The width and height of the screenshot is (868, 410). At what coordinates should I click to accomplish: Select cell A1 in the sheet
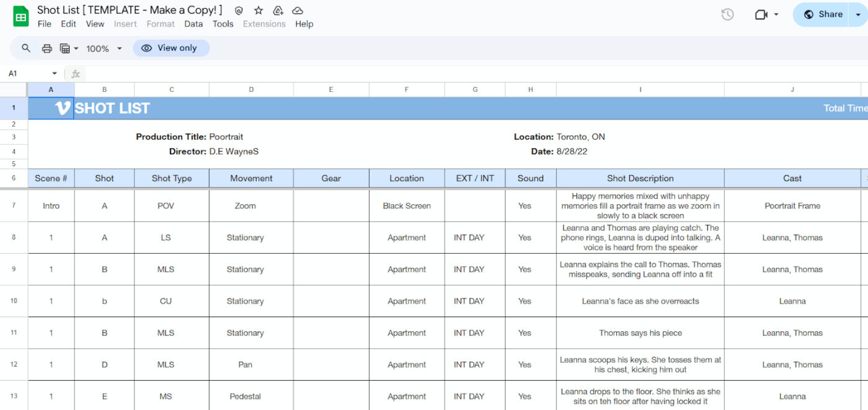51,108
